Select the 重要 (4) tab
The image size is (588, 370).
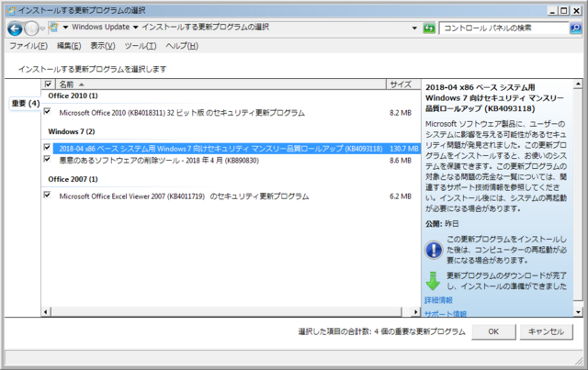pos(26,103)
